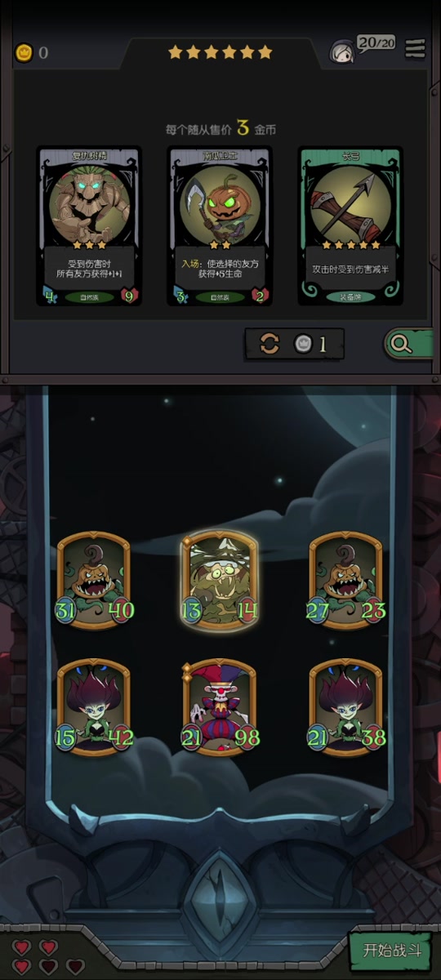The width and height of the screenshot is (441, 980).
Task: Tap the 装备牌 equipment tag on longbow
Action: 350,296
